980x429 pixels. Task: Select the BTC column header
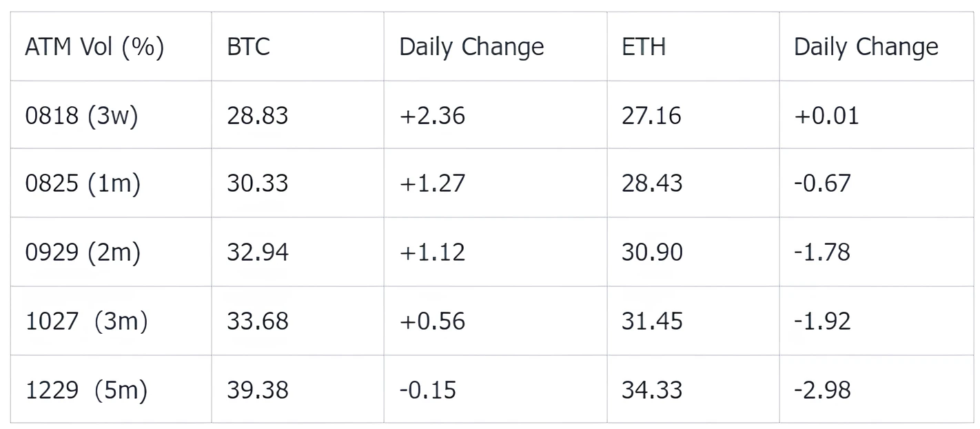(x=248, y=47)
